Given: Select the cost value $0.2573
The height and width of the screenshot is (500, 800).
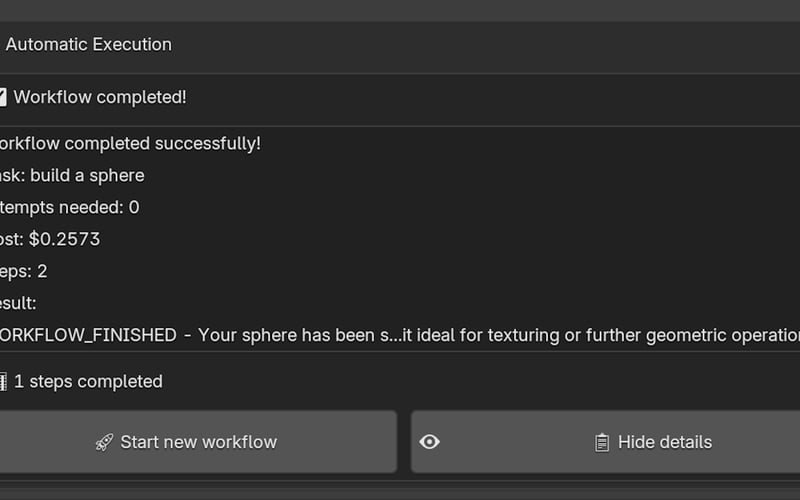Looking at the screenshot, I should [x=64, y=239].
